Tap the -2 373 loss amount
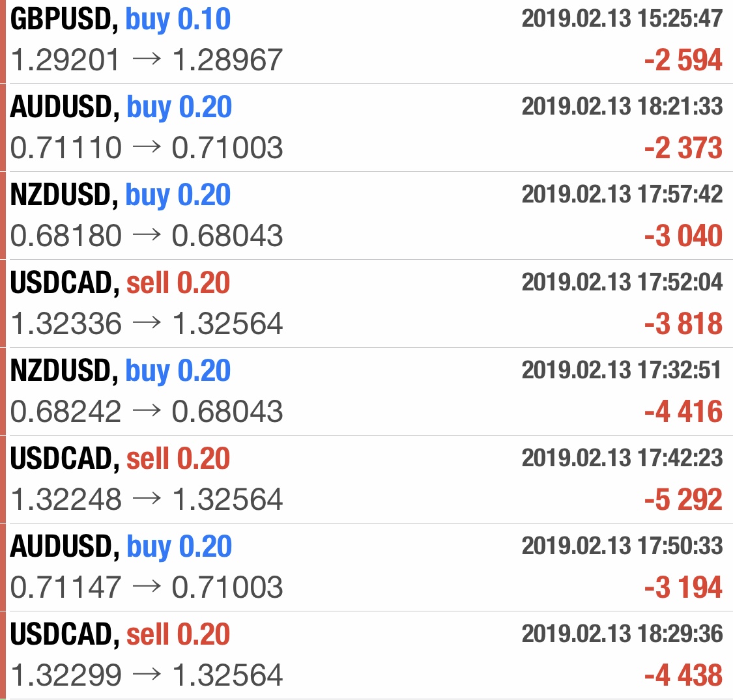Image resolution: width=733 pixels, height=700 pixels. tap(683, 148)
